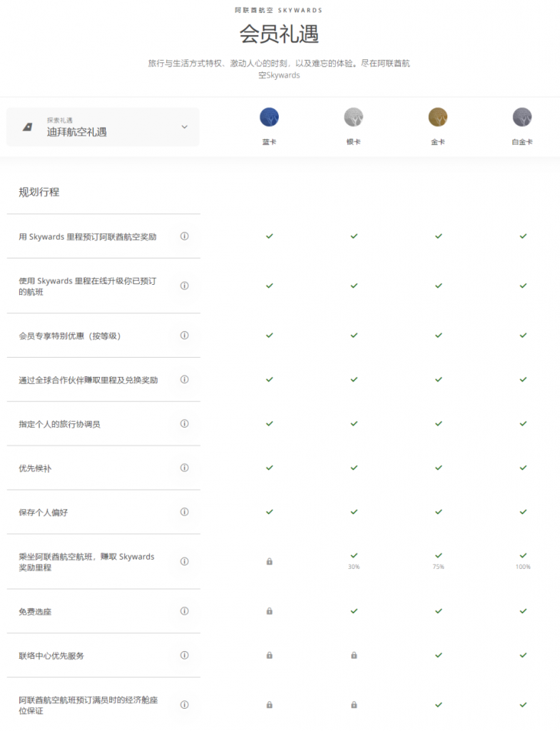Open info icon for 会员专享特别优惠 row
This screenshot has height=731, width=560.
point(185,336)
